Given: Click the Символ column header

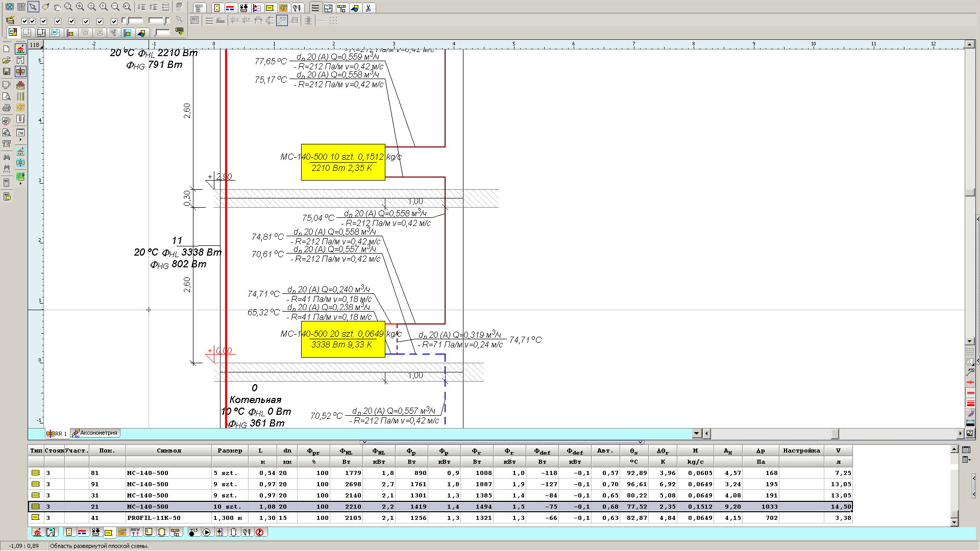Looking at the screenshot, I should [x=169, y=450].
